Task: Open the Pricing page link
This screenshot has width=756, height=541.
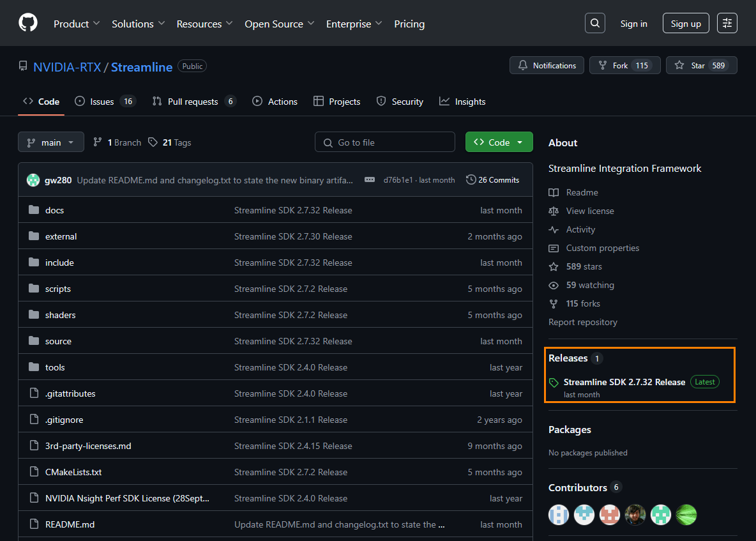Action: [x=409, y=24]
